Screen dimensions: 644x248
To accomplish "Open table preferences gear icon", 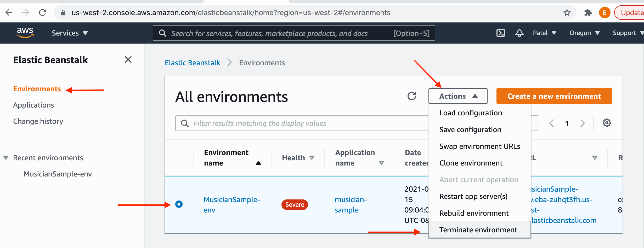I will pyautogui.click(x=607, y=123).
